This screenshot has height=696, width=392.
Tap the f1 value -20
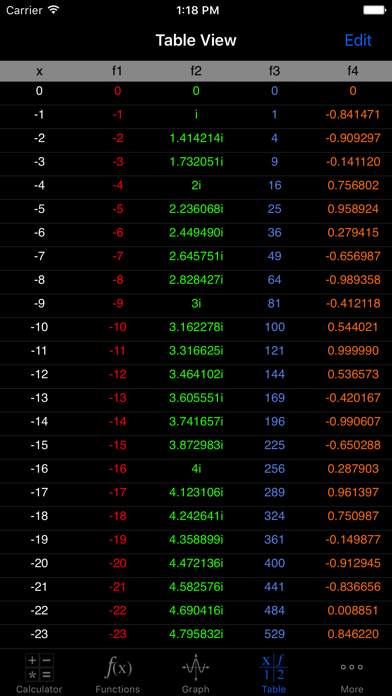pyautogui.click(x=118, y=563)
